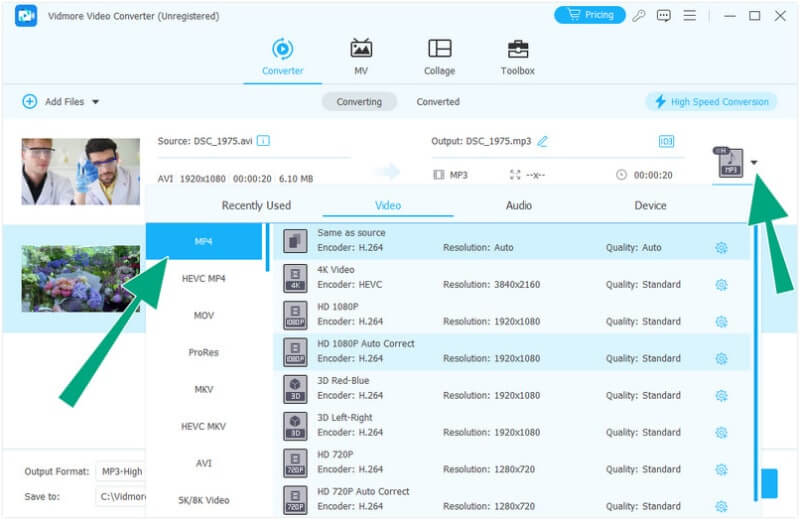The height and width of the screenshot is (520, 800).
Task: Expand the Output Format combo box
Action: 120,471
